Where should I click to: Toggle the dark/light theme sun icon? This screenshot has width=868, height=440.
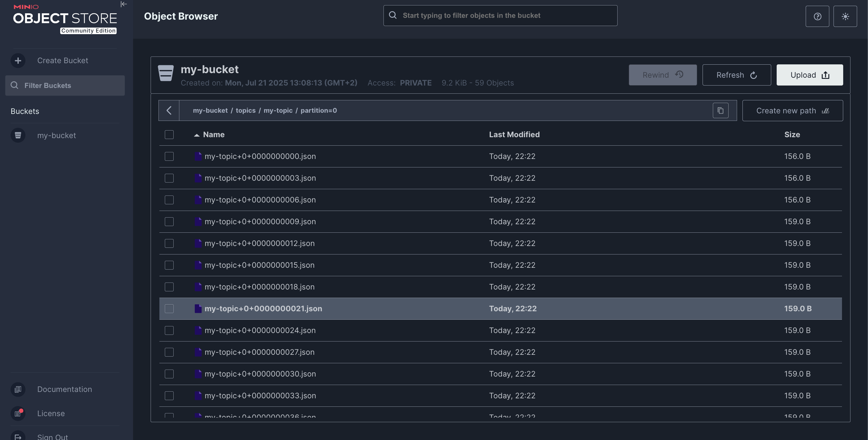point(845,16)
